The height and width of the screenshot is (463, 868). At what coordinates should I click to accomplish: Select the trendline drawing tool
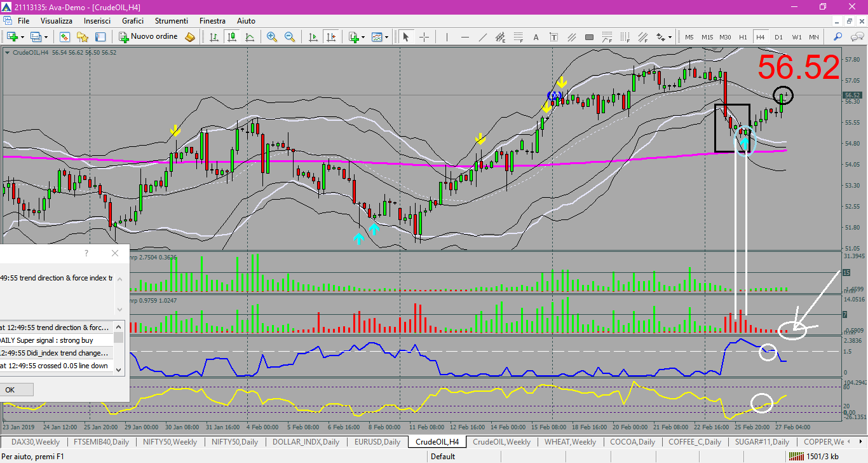482,37
